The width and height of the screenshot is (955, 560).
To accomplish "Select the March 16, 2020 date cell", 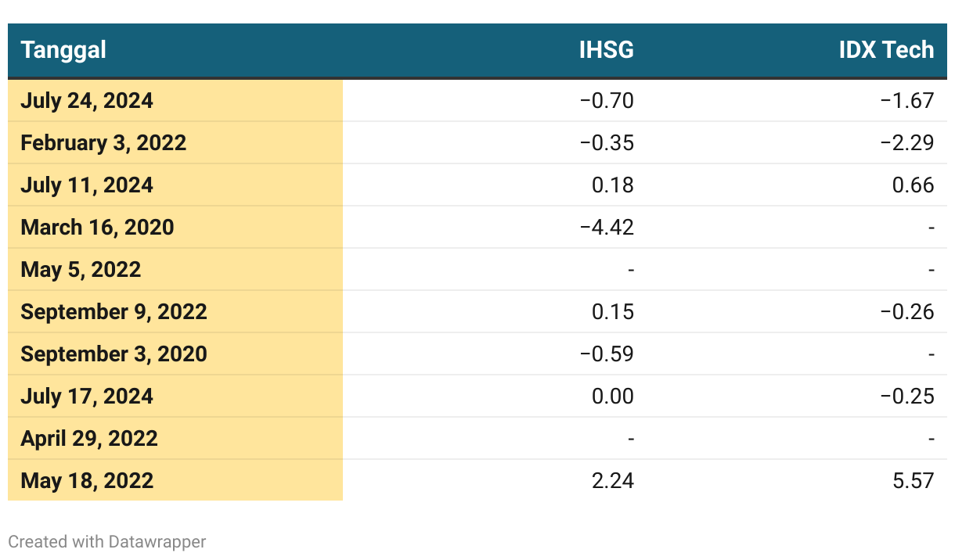I will [x=97, y=228].
